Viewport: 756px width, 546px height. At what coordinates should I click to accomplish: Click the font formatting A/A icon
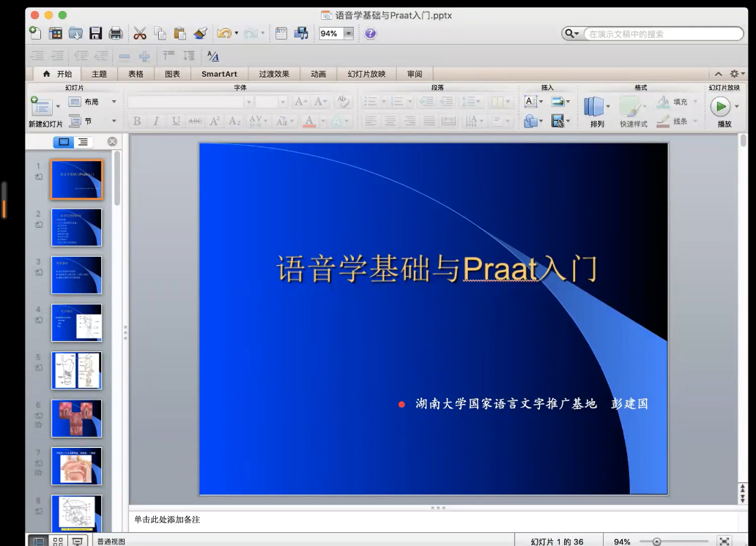pos(213,56)
